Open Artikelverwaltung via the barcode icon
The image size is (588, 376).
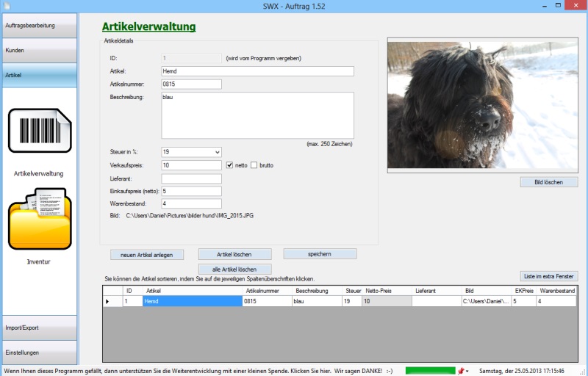39,131
